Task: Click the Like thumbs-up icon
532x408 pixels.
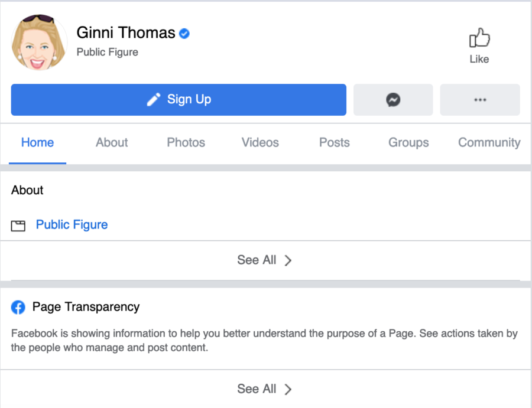Action: point(479,38)
